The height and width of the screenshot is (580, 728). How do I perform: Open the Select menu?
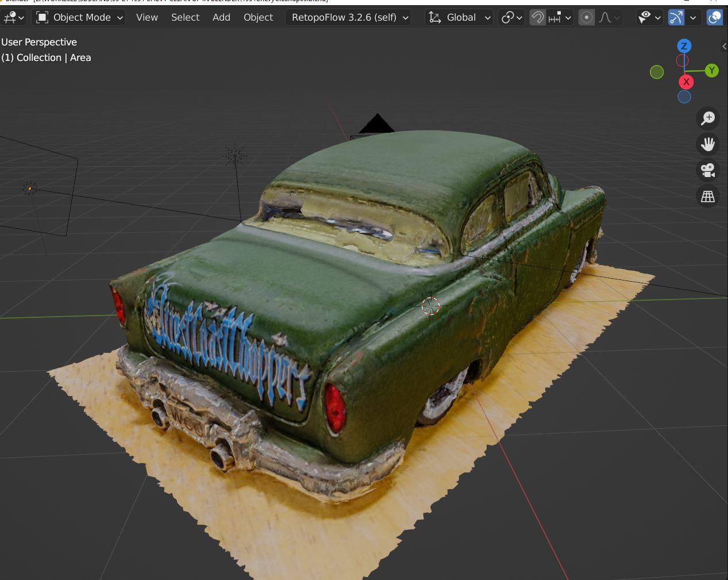185,17
